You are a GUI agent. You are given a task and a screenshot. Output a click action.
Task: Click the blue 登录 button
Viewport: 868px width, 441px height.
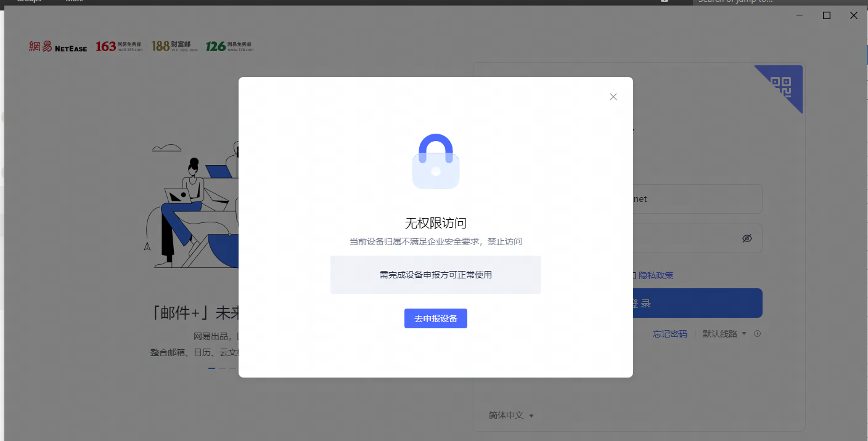click(697, 304)
